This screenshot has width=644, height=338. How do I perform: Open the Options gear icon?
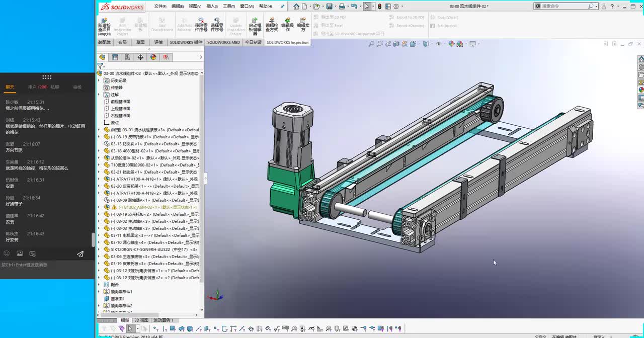click(396, 7)
